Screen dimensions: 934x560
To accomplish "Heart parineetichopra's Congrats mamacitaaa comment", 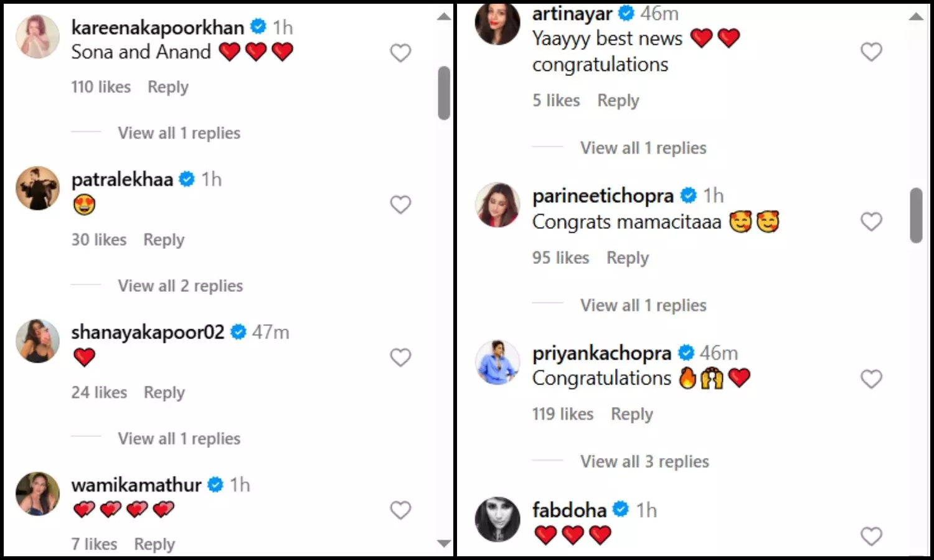I will click(871, 222).
